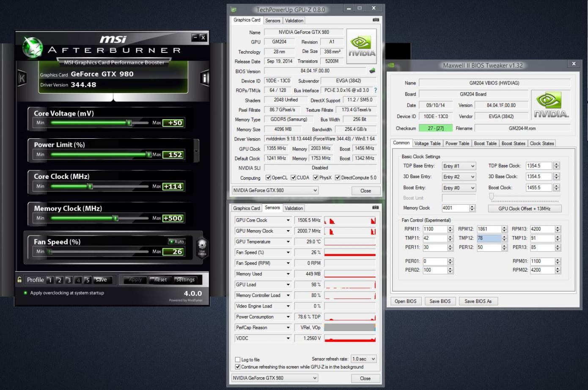Click the Save BIOS button

[x=440, y=301]
